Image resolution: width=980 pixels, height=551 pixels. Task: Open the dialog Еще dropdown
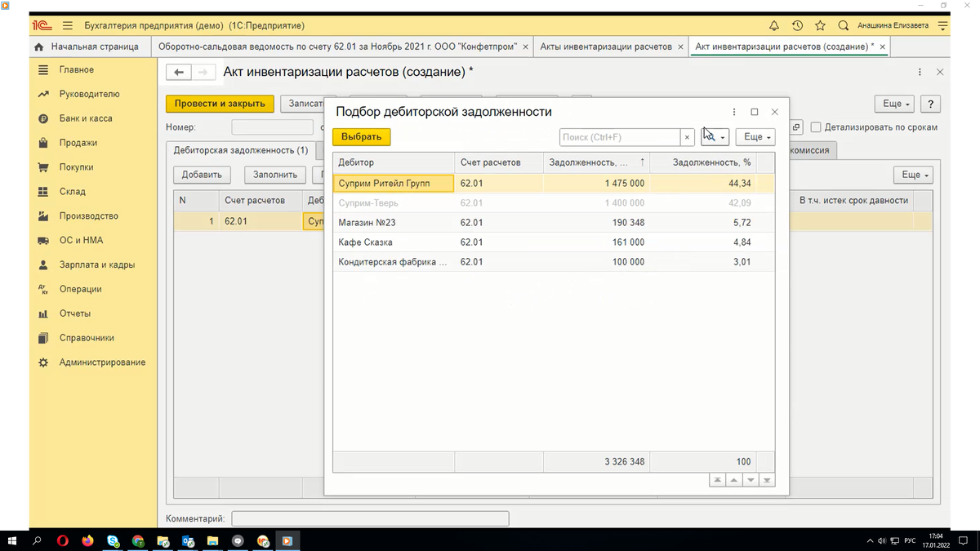pyautogui.click(x=755, y=137)
